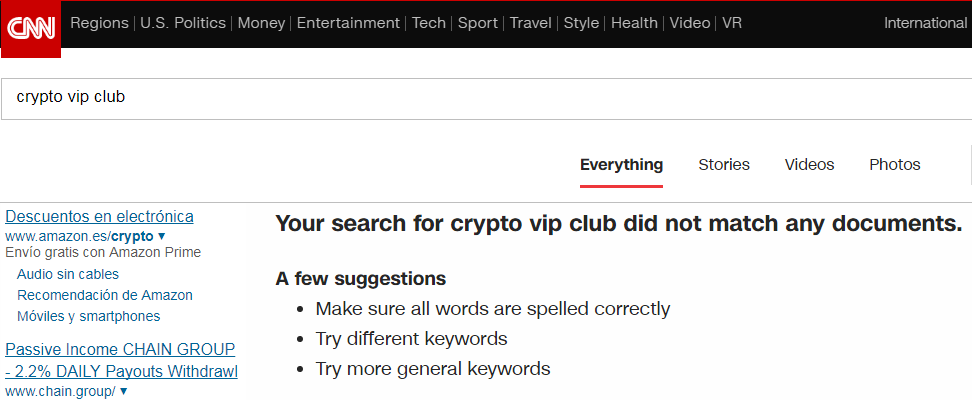Click the crypto vip club search field
972x400 pixels.
click(x=486, y=99)
